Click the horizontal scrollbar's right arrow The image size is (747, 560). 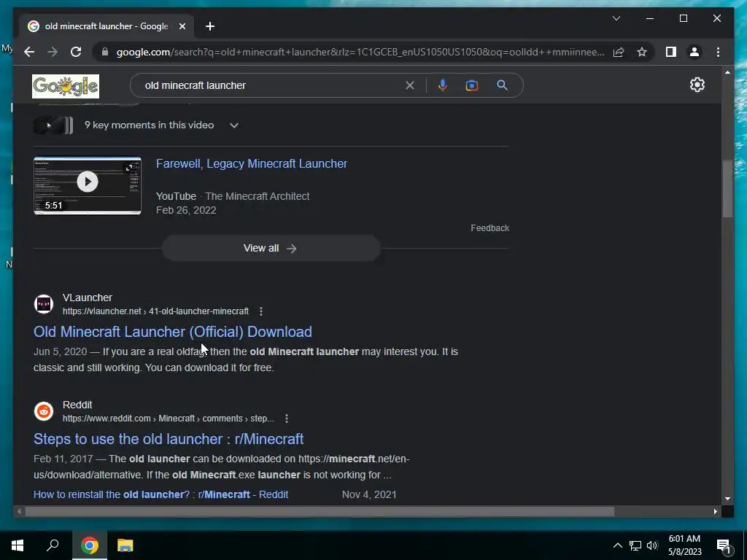click(715, 511)
